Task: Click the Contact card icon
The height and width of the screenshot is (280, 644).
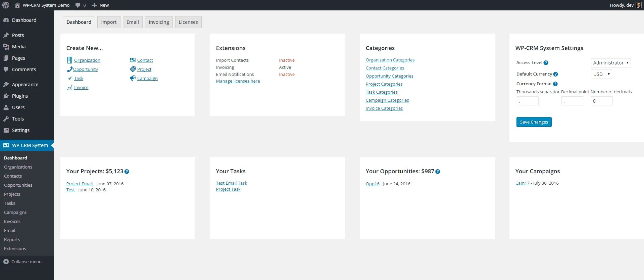Action: [x=133, y=60]
